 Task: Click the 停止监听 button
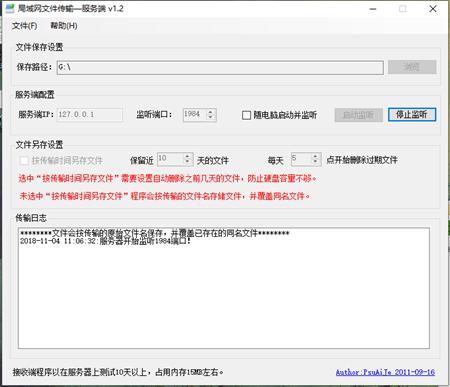pyautogui.click(x=412, y=115)
